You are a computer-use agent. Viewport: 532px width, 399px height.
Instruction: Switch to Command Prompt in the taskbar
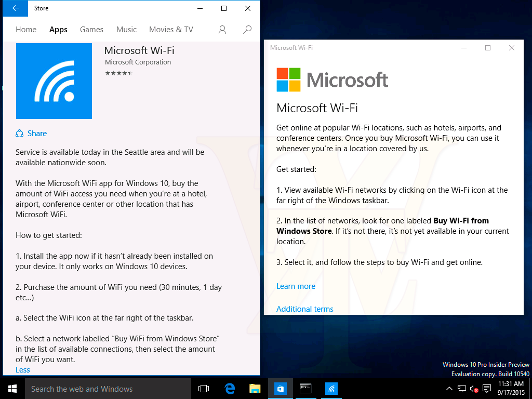(x=305, y=389)
